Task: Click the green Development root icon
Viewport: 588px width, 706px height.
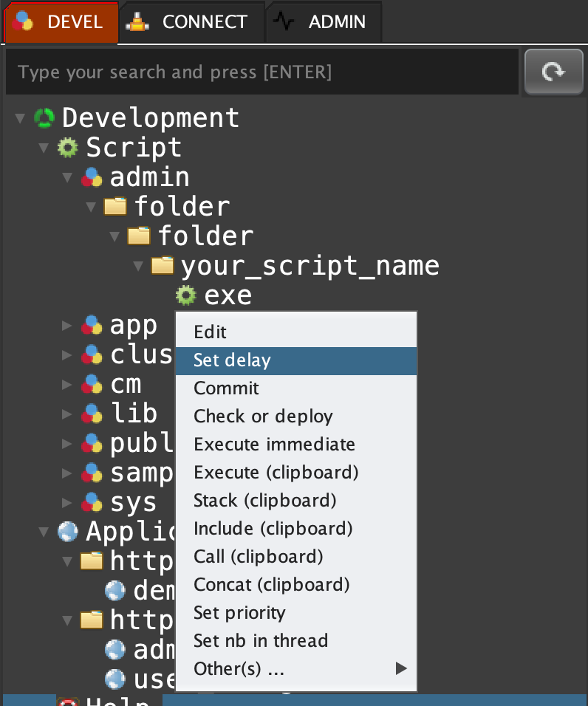Action: pos(45,118)
